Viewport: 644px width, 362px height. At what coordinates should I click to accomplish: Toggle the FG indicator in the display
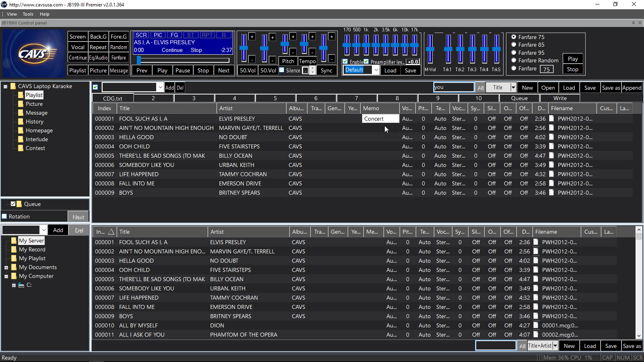tap(174, 35)
